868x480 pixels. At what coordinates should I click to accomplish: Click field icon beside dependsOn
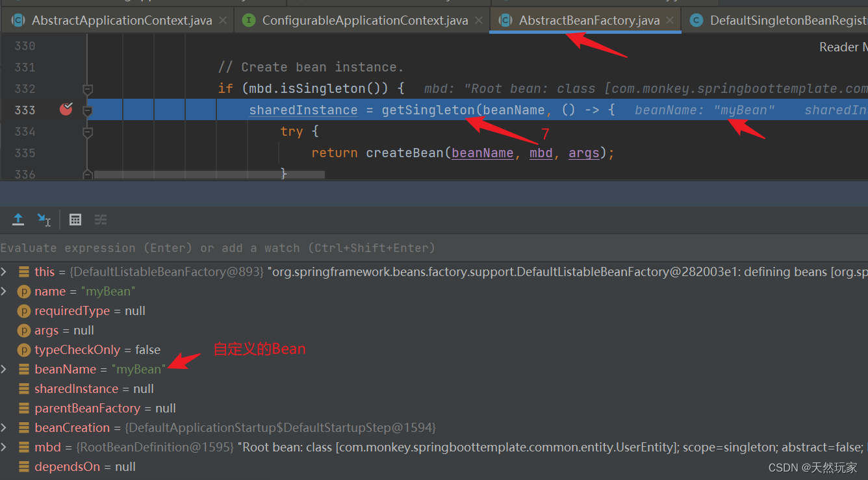point(24,466)
